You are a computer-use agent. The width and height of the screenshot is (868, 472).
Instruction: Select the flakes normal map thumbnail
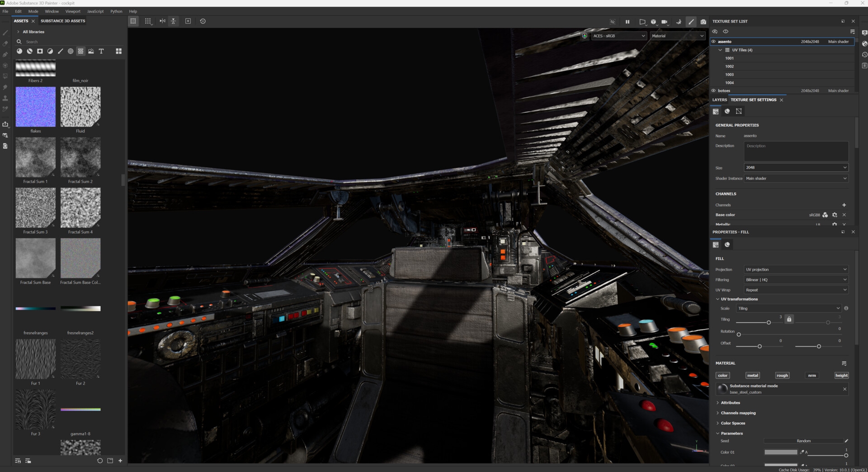tap(36, 107)
